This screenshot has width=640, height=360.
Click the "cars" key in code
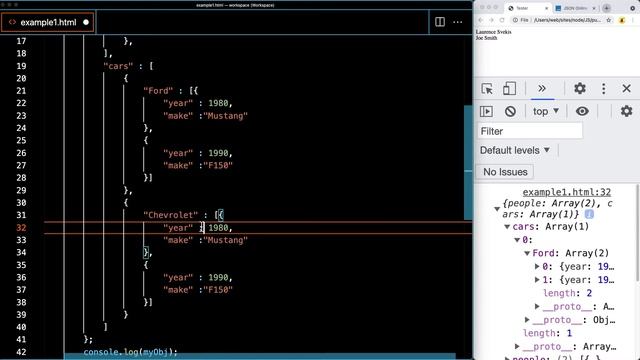coord(118,66)
